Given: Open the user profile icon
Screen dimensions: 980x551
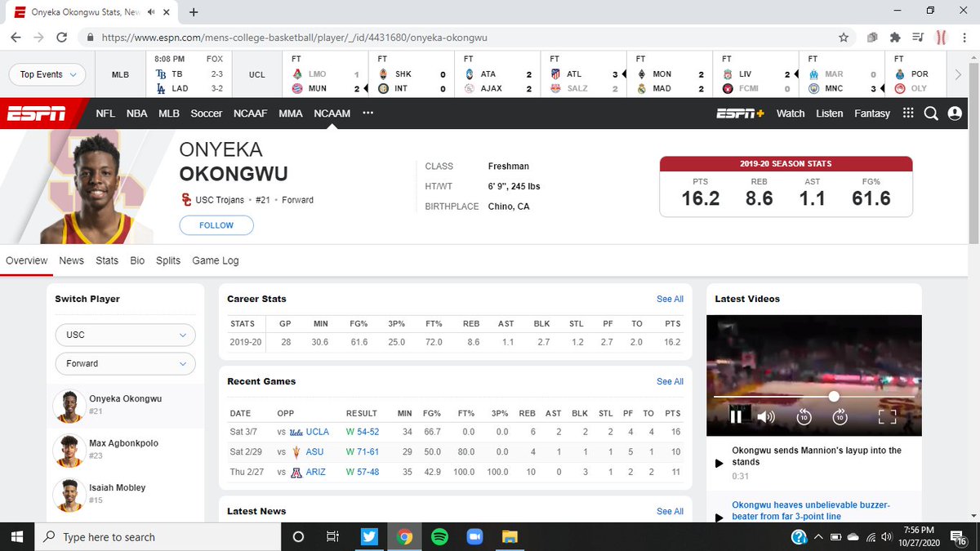Looking at the screenshot, I should pyautogui.click(x=955, y=113).
